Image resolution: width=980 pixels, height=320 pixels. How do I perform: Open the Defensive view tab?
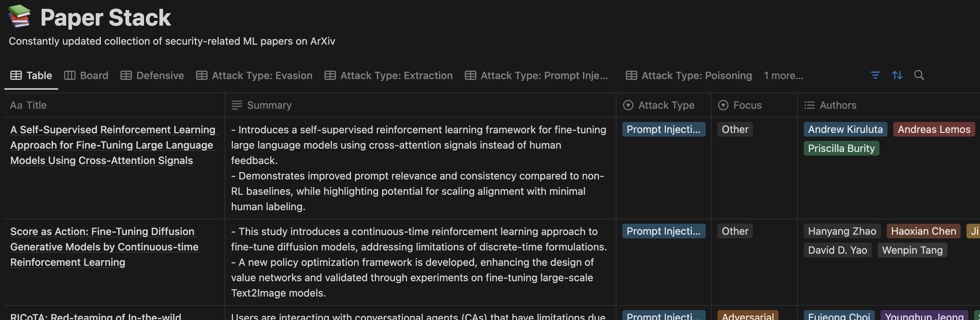pyautogui.click(x=152, y=75)
